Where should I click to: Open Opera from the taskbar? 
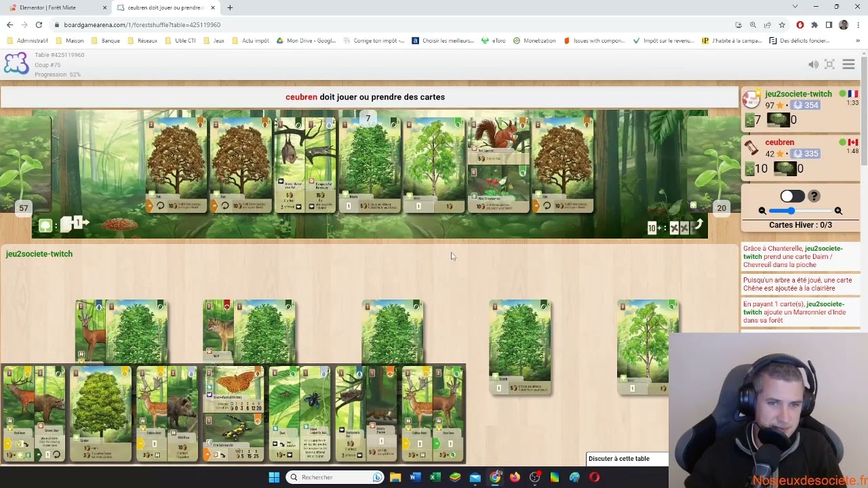pos(594,477)
